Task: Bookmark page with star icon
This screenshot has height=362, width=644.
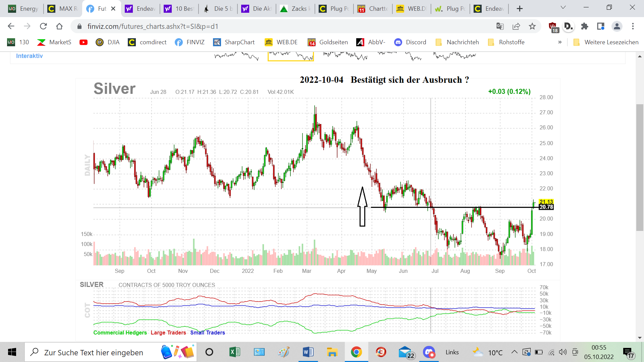Action: 532,26
